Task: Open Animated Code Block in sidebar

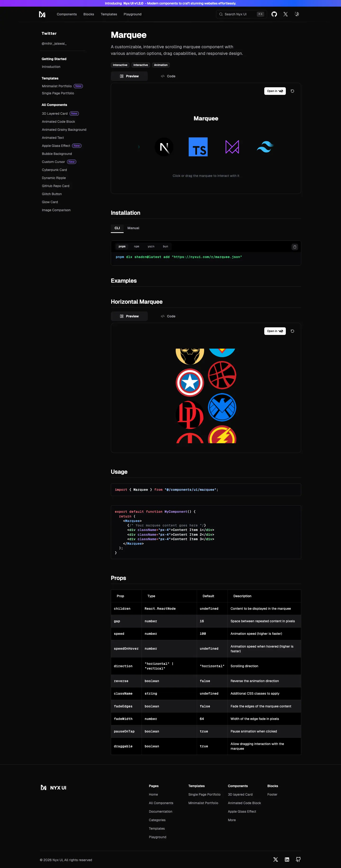Action: pyautogui.click(x=58, y=122)
